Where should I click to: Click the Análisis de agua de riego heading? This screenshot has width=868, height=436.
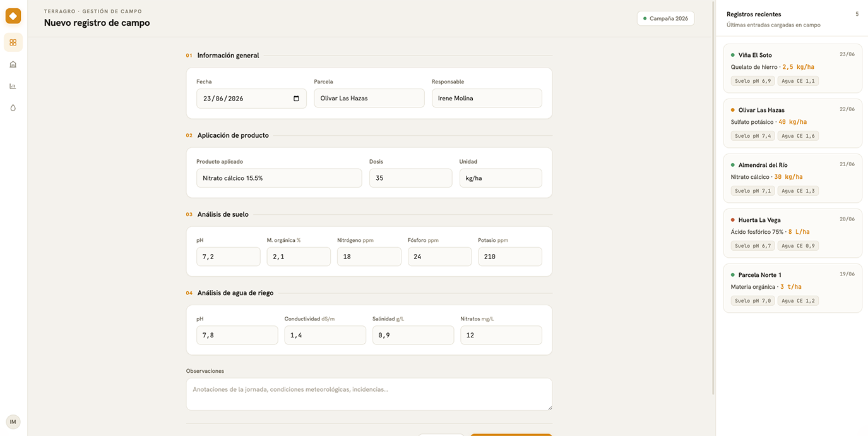tap(235, 293)
